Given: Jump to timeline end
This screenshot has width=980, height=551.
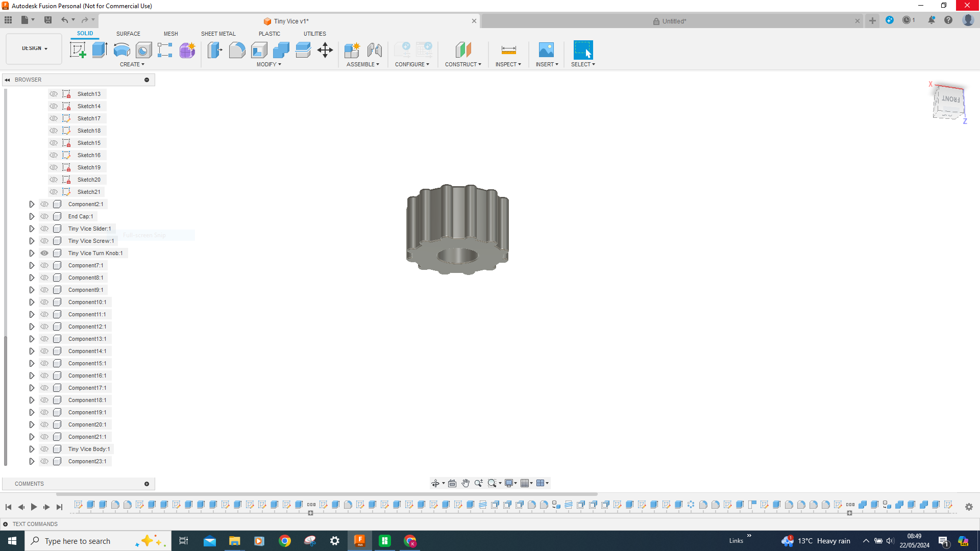Looking at the screenshot, I should (x=59, y=507).
